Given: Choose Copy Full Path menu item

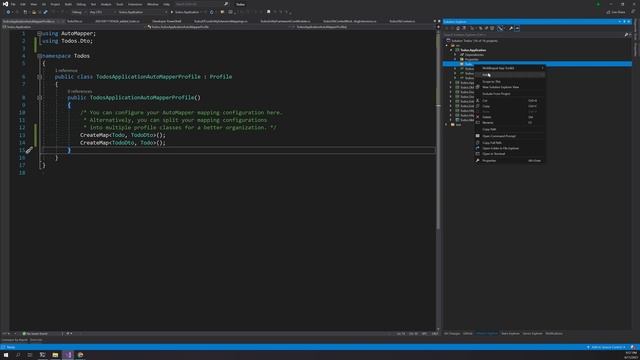Looking at the screenshot, I should (509, 143).
